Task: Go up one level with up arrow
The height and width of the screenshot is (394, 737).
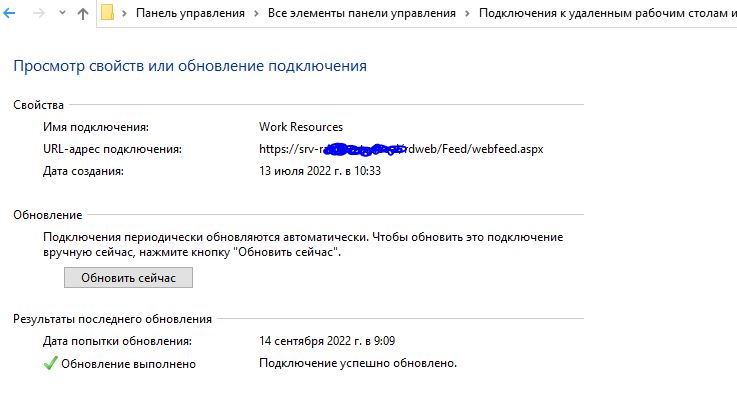Action: point(83,14)
